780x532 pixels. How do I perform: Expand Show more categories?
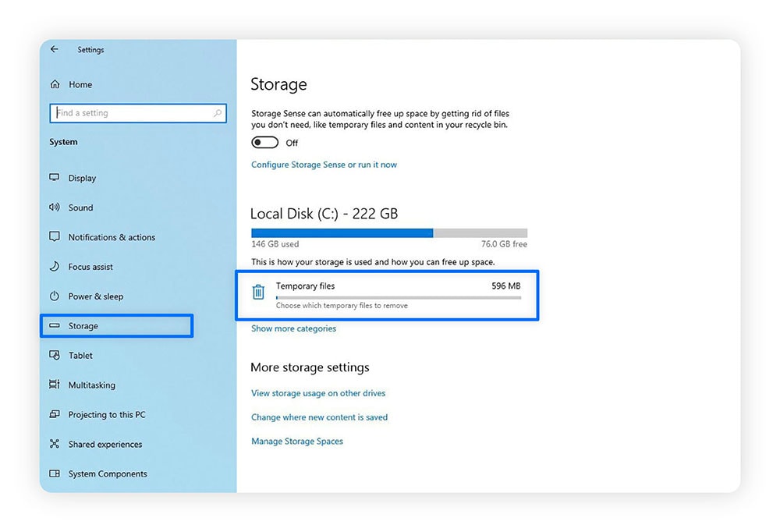coord(292,328)
